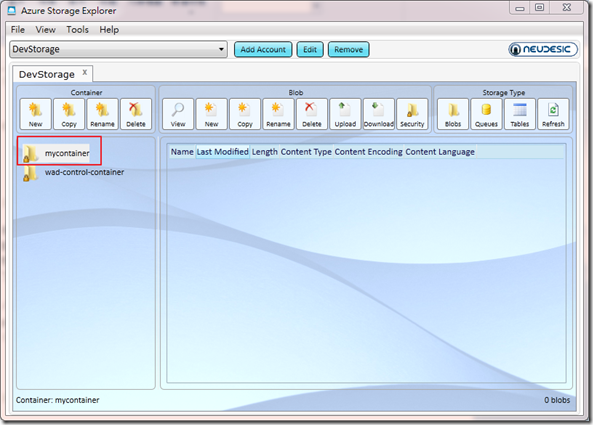The image size is (593, 425).
Task: Open the File menu
Action: tap(18, 29)
